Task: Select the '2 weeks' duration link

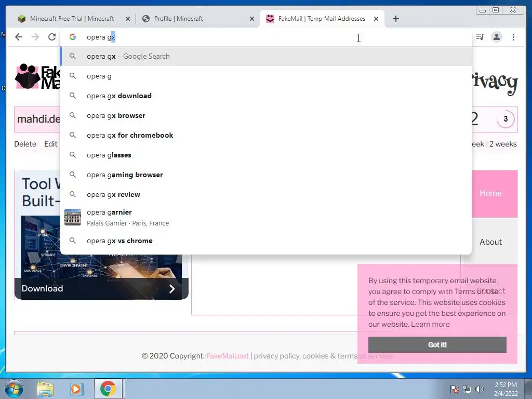Action: pos(503,144)
